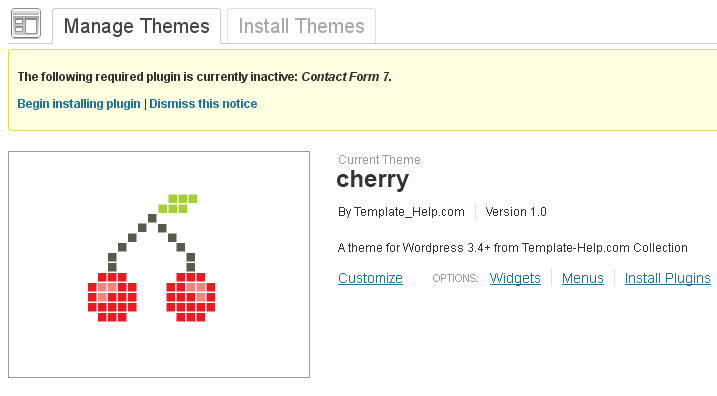Click the Themes appearance icon beside the tabs
The image size is (717, 396).
pyautogui.click(x=26, y=23)
